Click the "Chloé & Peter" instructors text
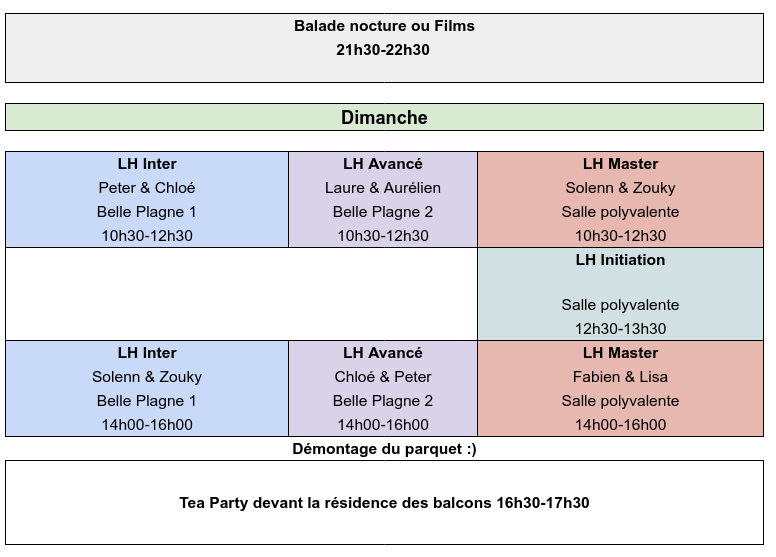Image resolution: width=776 pixels, height=557 pixels. point(383,377)
